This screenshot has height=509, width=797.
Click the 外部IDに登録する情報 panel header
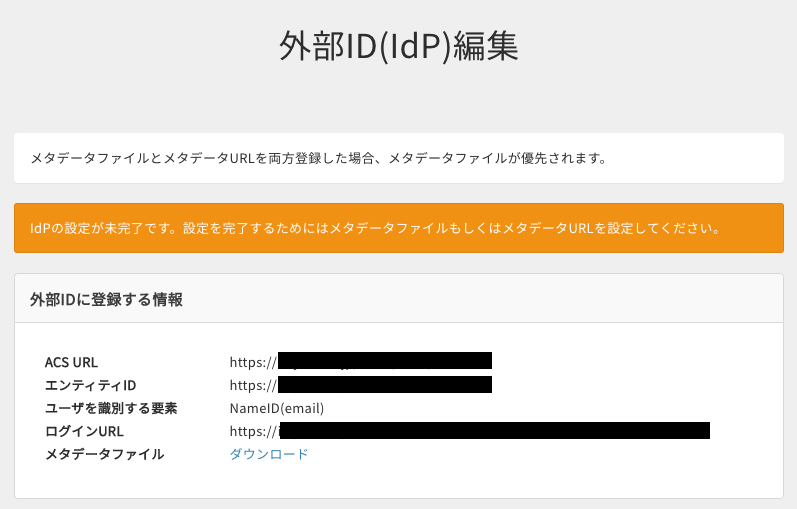click(x=398, y=298)
